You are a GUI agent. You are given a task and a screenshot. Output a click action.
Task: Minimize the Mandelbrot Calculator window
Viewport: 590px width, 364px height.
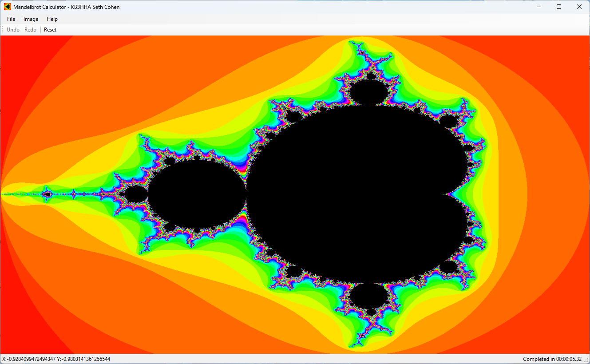539,7
